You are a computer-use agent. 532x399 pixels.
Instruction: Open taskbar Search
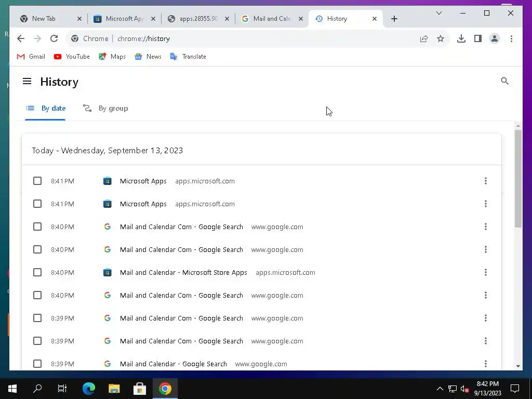point(37,389)
